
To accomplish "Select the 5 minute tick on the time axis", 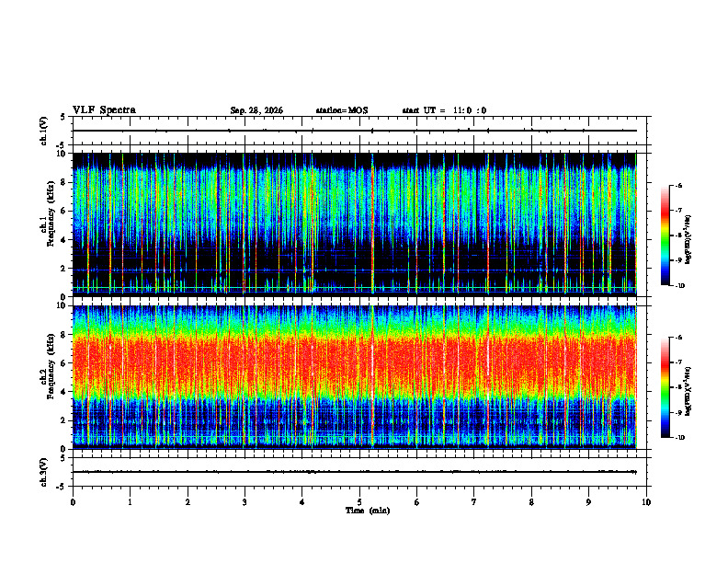I will (359, 502).
